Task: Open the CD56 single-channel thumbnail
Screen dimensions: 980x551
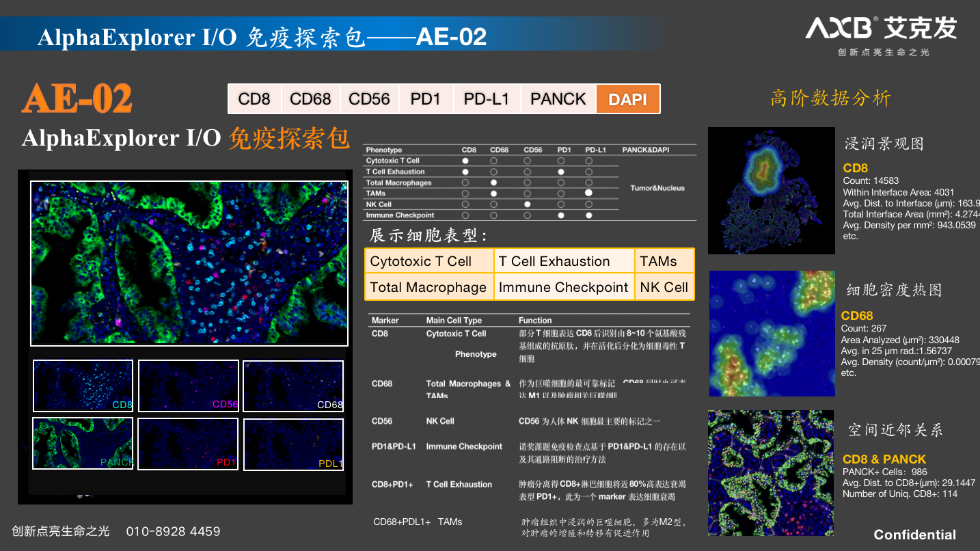Action: 188,386
